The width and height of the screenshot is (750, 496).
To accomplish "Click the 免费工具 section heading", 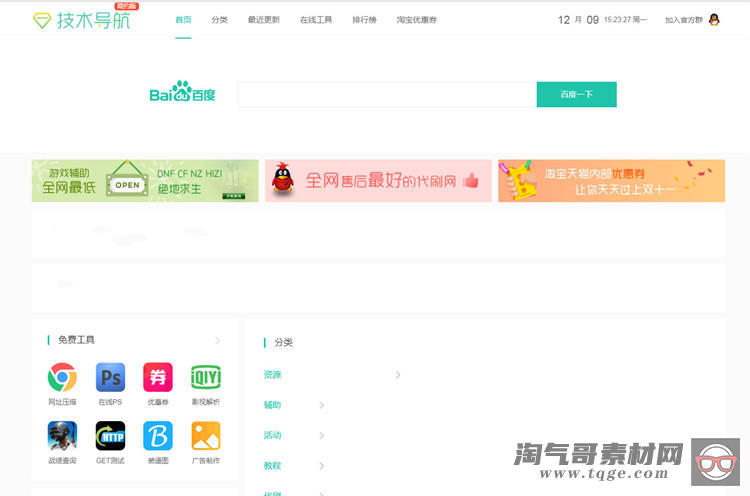I will (76, 340).
